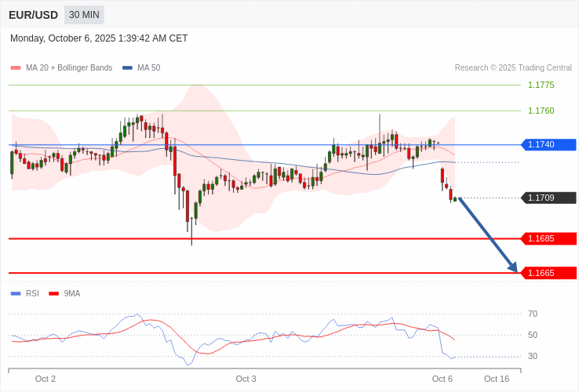This screenshot has height=392, width=579.
Task: Click the Oct 3 date axis label
Action: [246, 379]
